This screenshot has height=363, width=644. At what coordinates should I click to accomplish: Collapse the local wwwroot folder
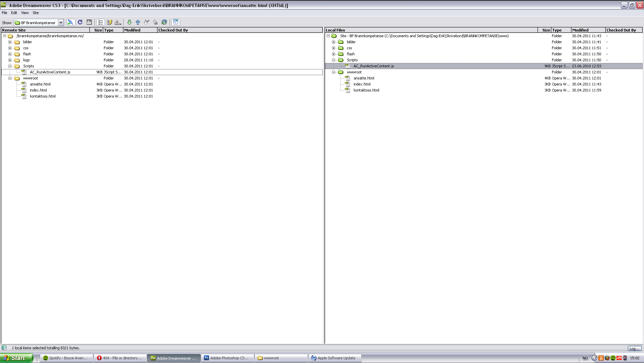(x=333, y=72)
